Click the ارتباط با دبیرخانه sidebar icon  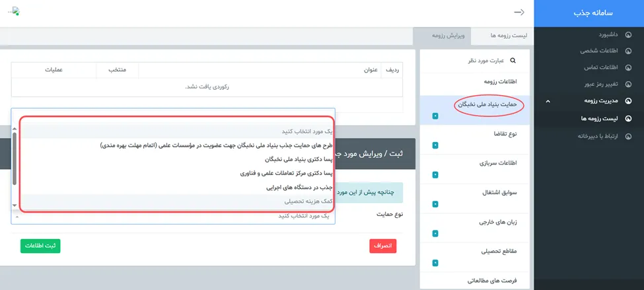(x=627, y=135)
